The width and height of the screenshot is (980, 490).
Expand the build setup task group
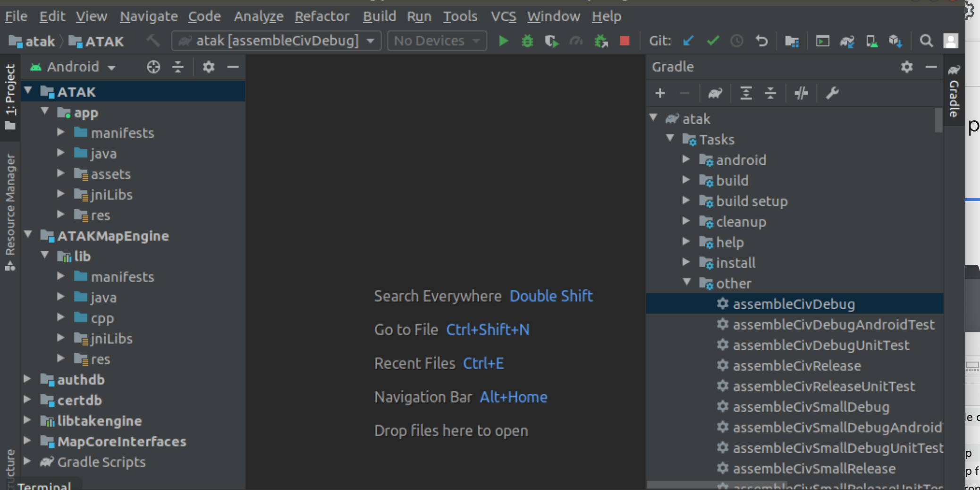point(686,200)
